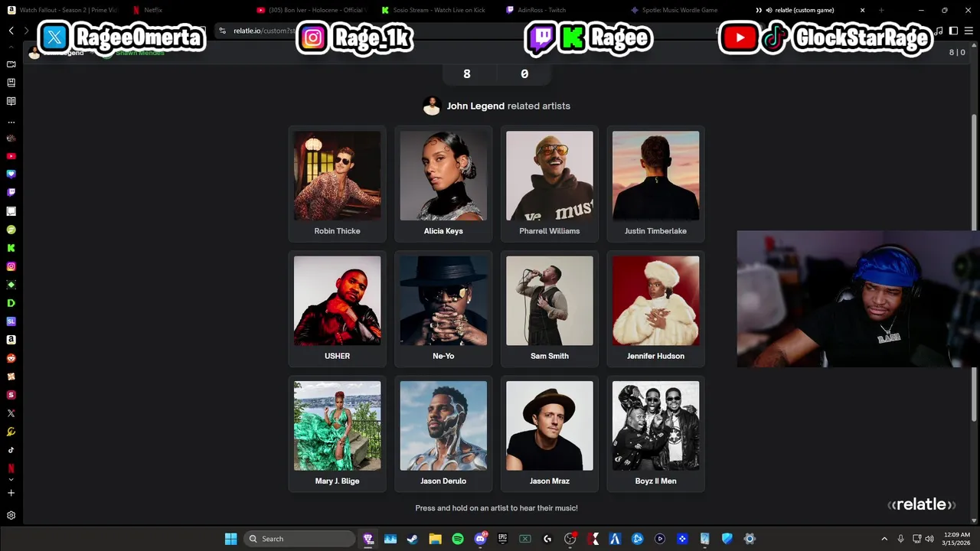Select the Jennifer Hudson artist card

coord(655,308)
